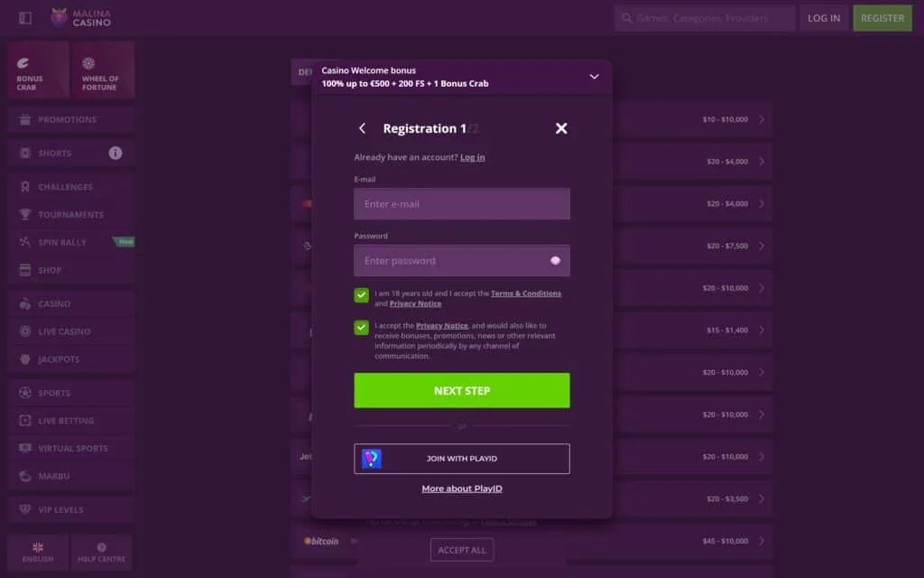Screen dimensions: 924x578
Task: Open Virtual Sports section
Action: tap(71, 448)
